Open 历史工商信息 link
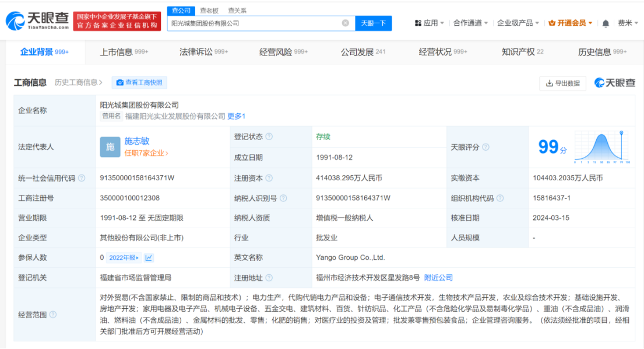This screenshot has width=644, height=349. 79,83
